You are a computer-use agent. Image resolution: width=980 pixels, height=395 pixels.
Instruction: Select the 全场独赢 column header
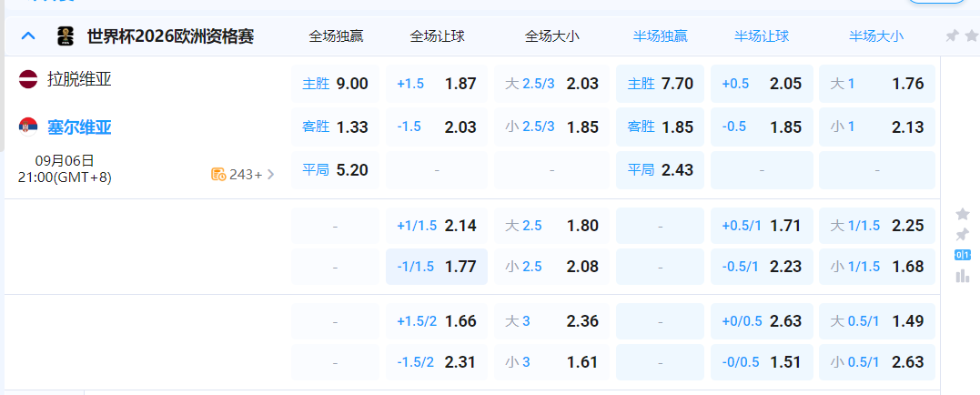336,36
